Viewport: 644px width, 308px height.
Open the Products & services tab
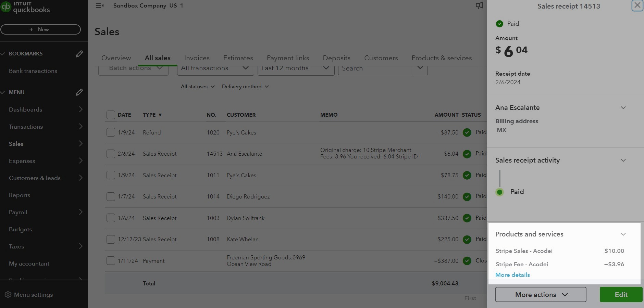(x=442, y=58)
